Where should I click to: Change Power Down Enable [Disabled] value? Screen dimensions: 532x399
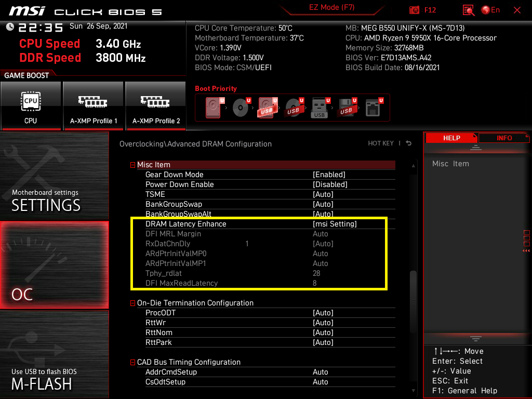330,184
